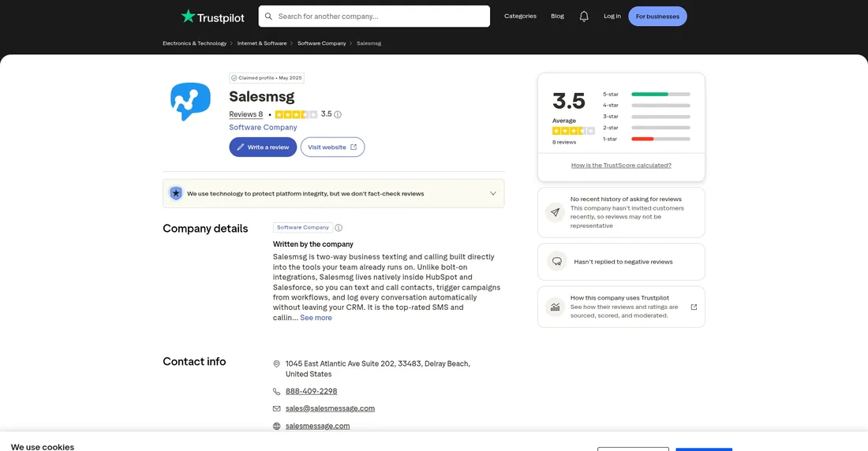
Task: Open Reviews 8 link
Action: (x=245, y=114)
